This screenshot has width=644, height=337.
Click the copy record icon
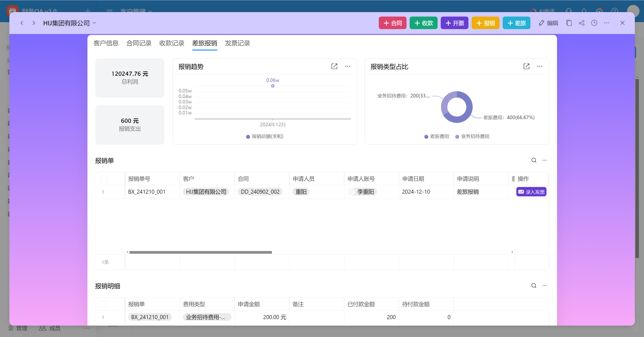(569, 23)
